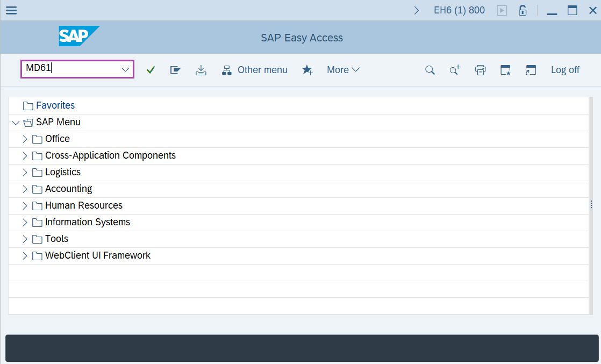Select WebClient UI Framework folder
601x364 pixels.
click(x=97, y=255)
